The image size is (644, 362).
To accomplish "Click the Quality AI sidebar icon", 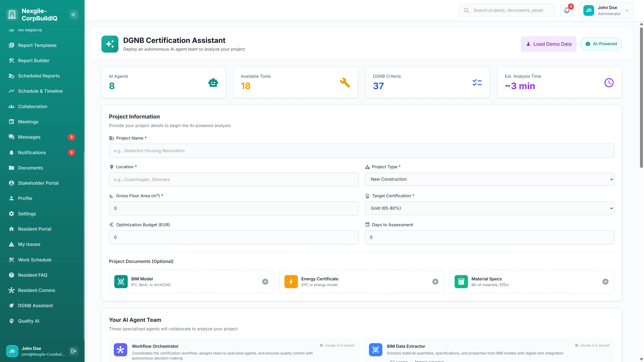I will coord(12,321).
